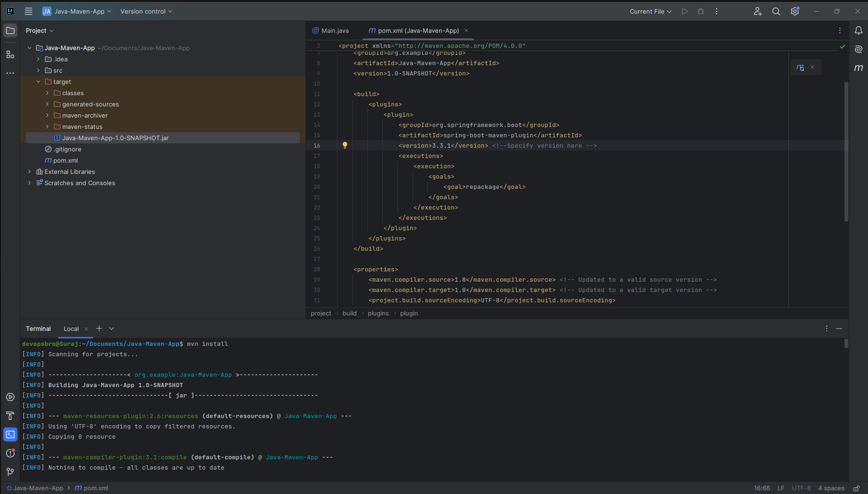Dismiss the Maven reload floating toolbar

tap(812, 67)
